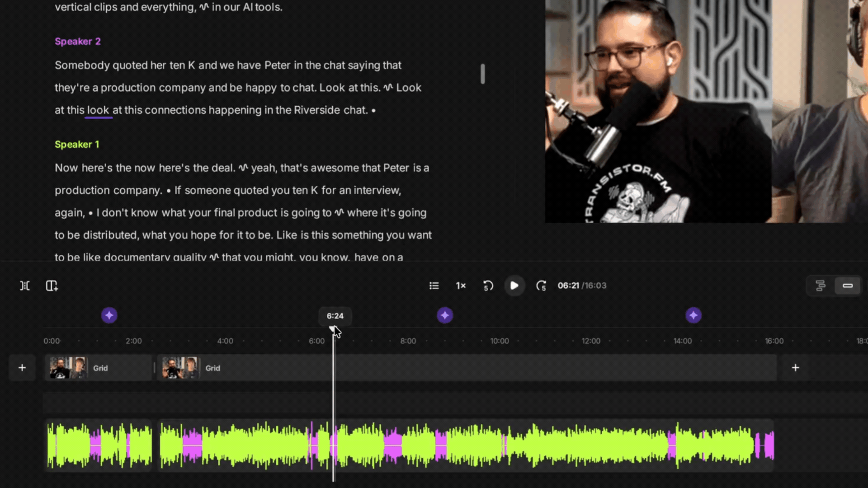Switch to multi-track timeline view
The height and width of the screenshot is (488, 868).
tap(821, 286)
